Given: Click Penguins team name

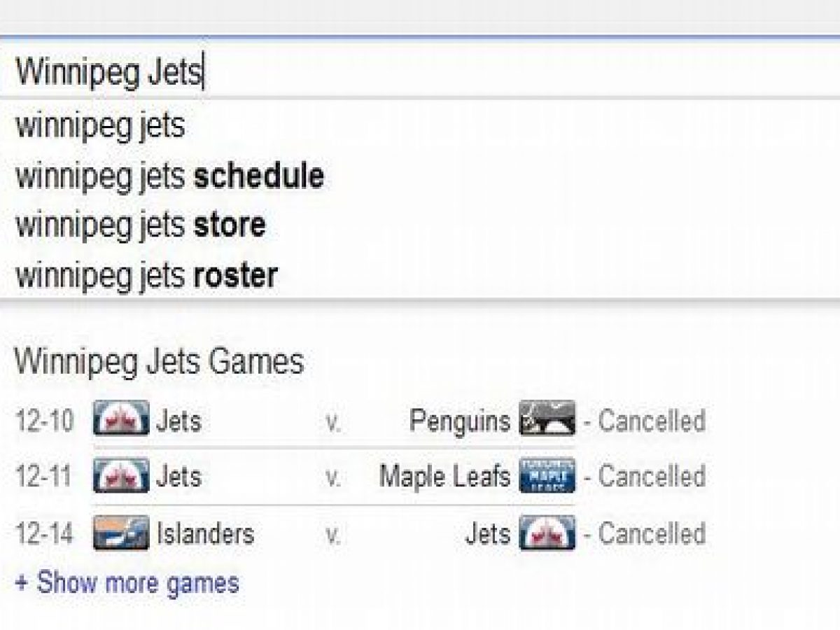Looking at the screenshot, I should pos(460,421).
